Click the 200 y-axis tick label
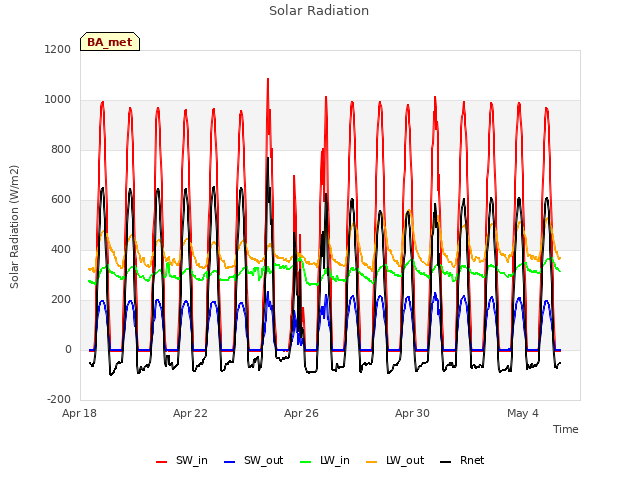 point(61,300)
